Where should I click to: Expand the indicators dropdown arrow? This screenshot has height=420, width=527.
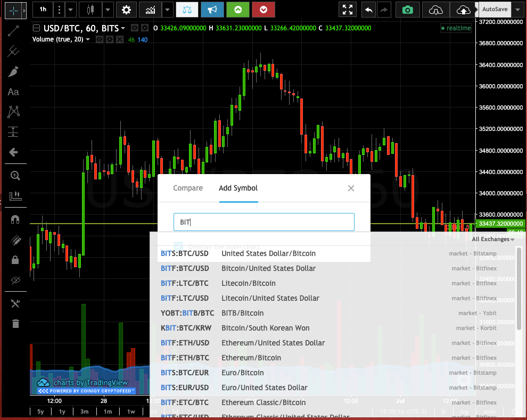[x=167, y=10]
